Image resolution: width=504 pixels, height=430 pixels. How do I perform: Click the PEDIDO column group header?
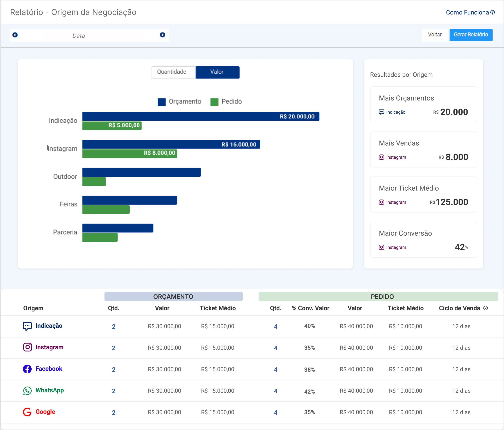(382, 296)
